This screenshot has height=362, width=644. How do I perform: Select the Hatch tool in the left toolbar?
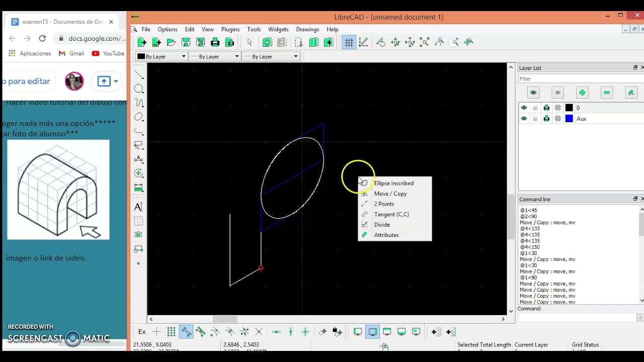click(x=139, y=221)
